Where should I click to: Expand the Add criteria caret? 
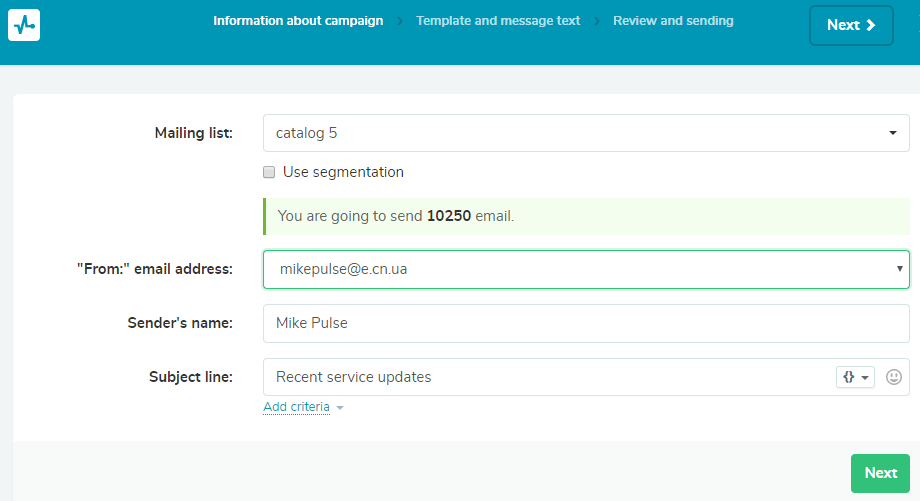pos(340,408)
